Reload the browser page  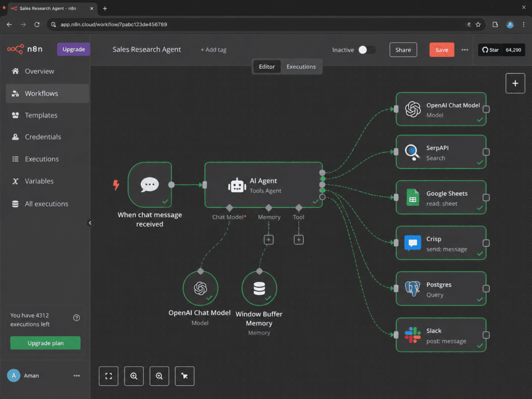(x=37, y=24)
